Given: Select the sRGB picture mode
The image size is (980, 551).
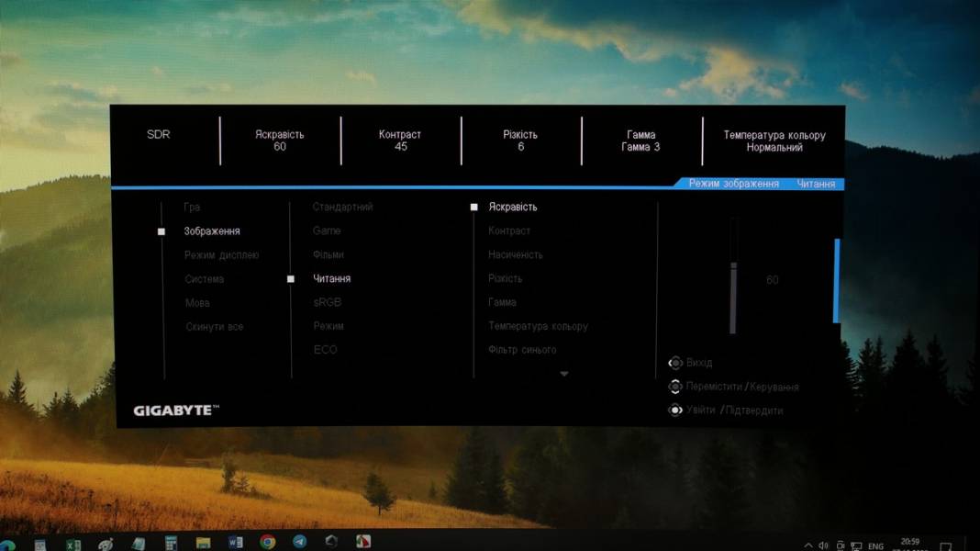Looking at the screenshot, I should coord(327,302).
